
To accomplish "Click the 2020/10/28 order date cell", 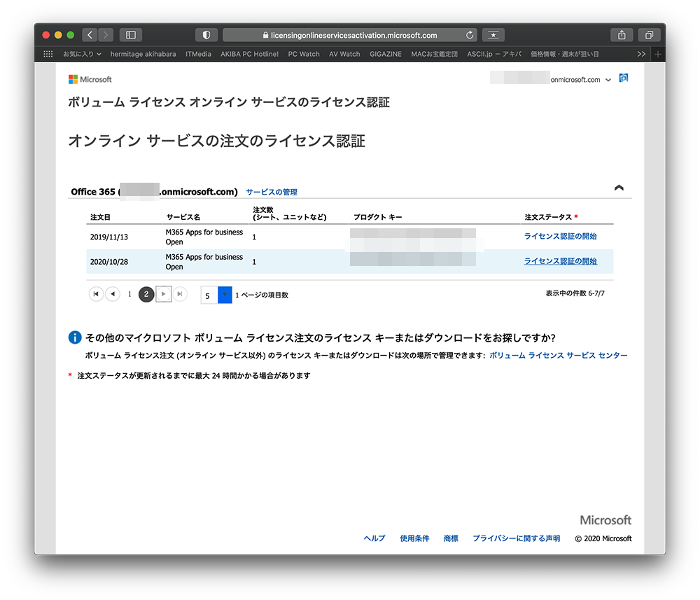I will pyautogui.click(x=109, y=262).
